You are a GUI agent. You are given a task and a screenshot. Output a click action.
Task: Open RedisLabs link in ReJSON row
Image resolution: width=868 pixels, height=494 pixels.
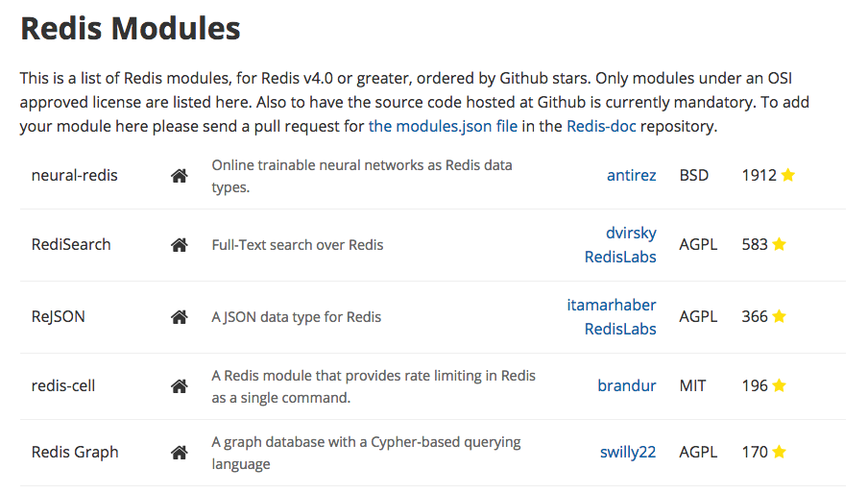620,329
